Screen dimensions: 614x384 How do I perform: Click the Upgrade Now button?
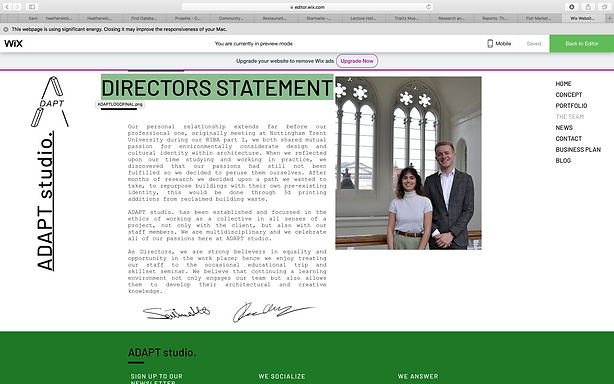tap(357, 61)
